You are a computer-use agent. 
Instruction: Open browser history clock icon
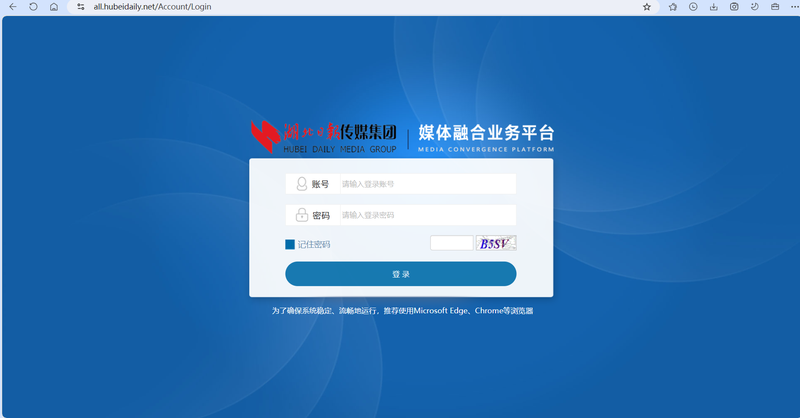click(693, 7)
